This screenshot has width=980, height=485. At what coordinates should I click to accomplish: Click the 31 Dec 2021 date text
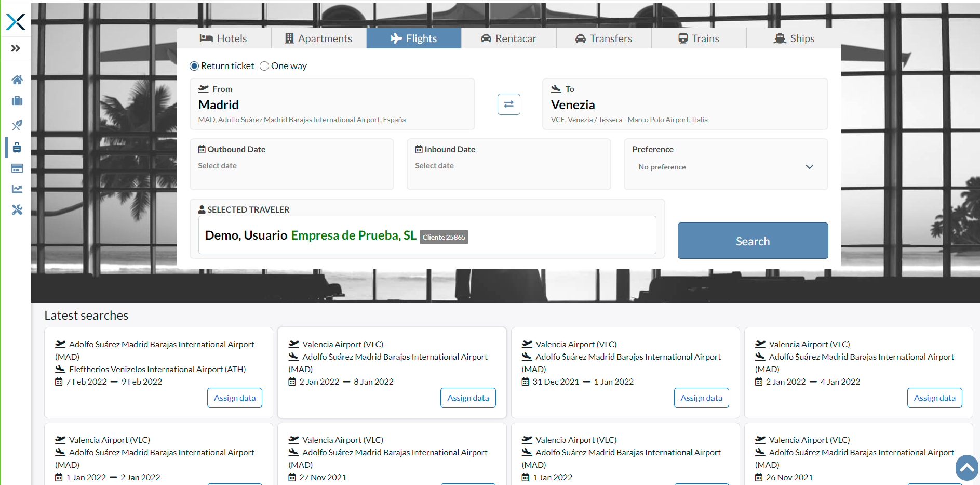tap(556, 382)
